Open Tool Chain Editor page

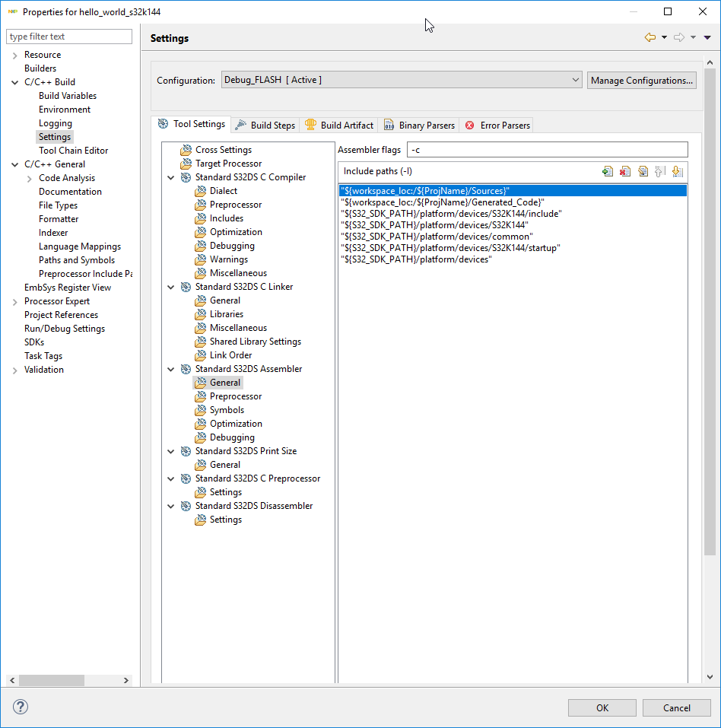click(x=73, y=151)
